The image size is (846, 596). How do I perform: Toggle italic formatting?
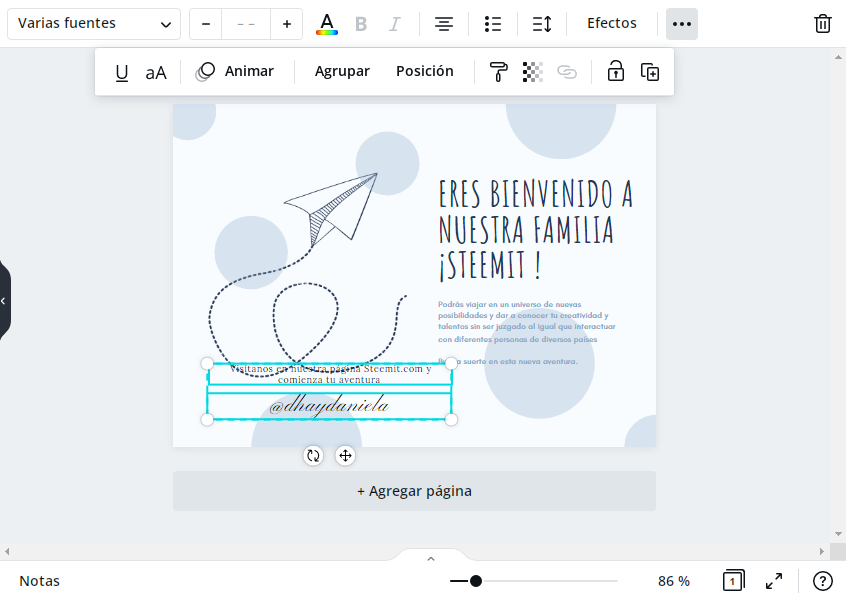(395, 24)
